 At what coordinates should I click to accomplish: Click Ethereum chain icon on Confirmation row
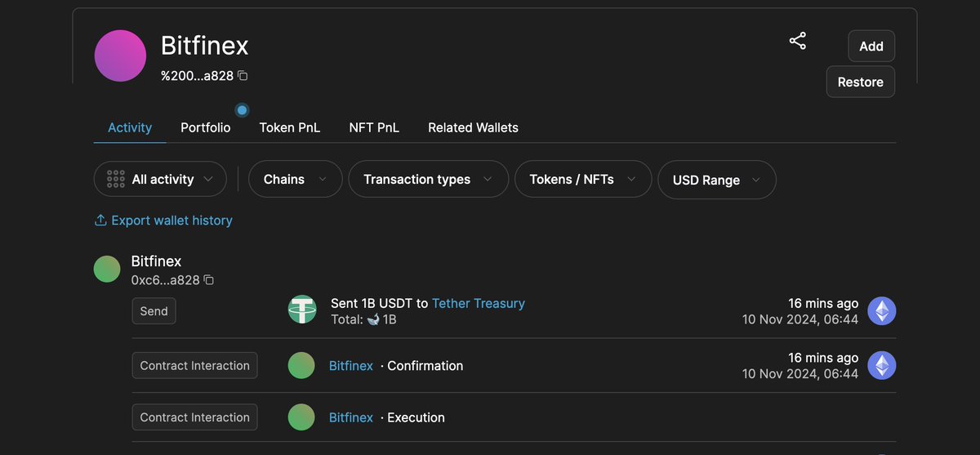[881, 365]
